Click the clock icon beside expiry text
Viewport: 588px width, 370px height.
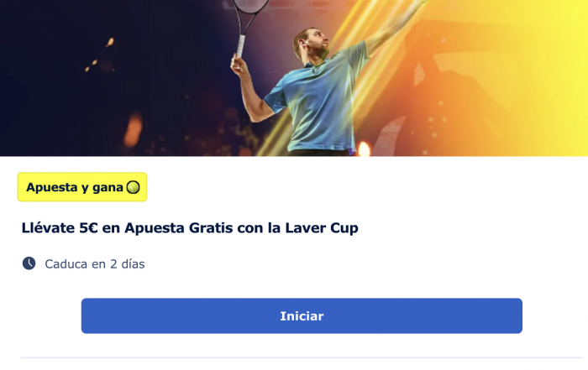pyautogui.click(x=29, y=263)
